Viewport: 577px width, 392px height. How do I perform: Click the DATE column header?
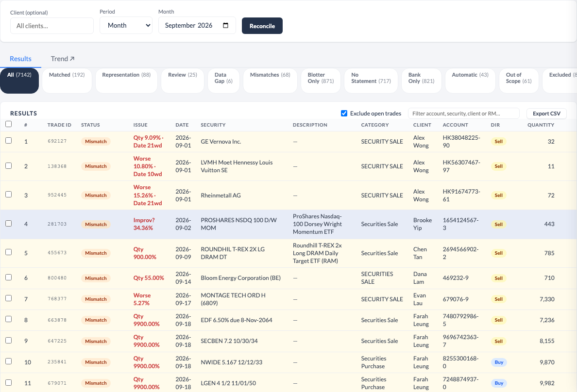tap(182, 125)
